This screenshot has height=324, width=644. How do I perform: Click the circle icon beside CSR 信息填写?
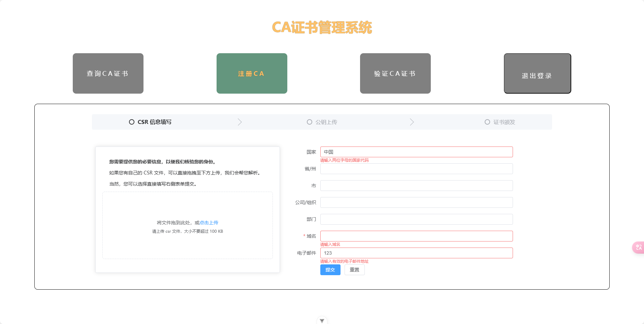click(x=132, y=122)
